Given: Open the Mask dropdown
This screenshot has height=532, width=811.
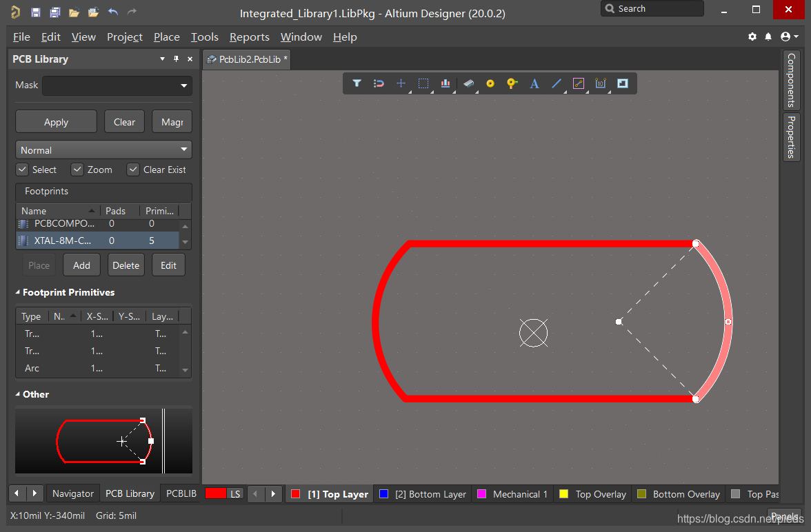Looking at the screenshot, I should point(184,85).
